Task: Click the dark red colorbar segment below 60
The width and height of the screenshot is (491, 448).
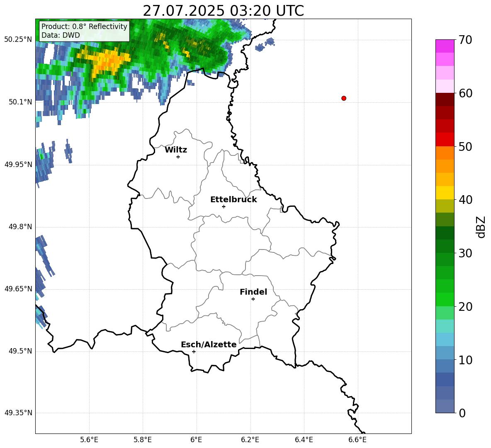Action: 445,99
